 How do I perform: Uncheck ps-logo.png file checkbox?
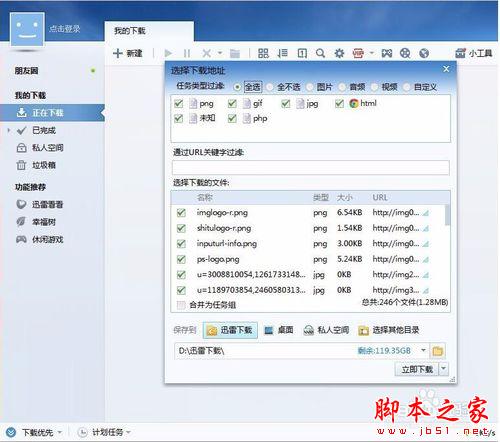pos(181,259)
